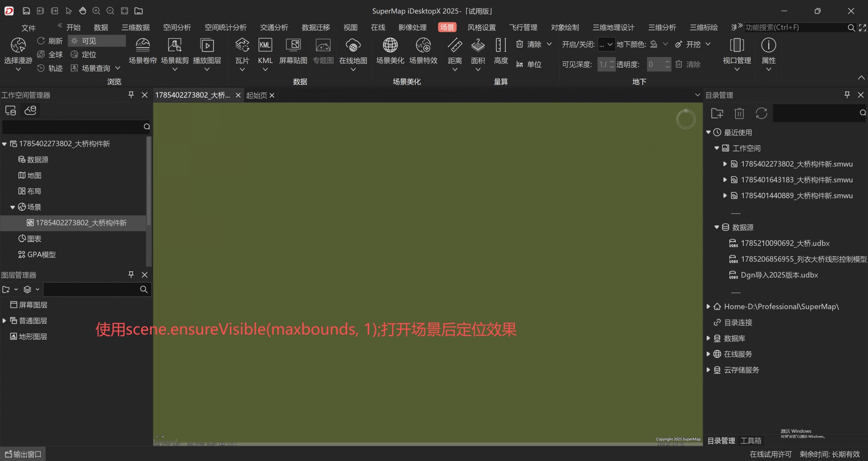Screen dimensions: 868x461
Task: Click the new folder icon in 目录管理
Action: tap(717, 113)
